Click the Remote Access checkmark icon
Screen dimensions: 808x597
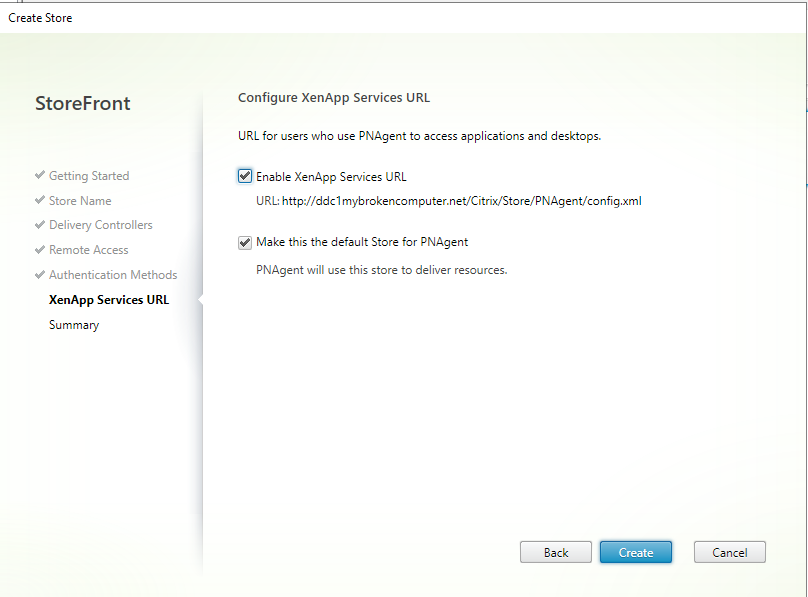40,251
